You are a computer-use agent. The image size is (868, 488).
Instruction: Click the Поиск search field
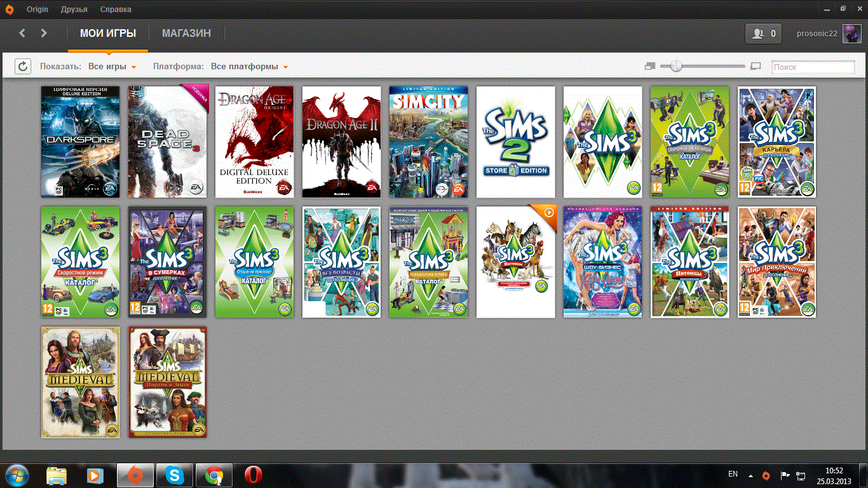coord(813,67)
